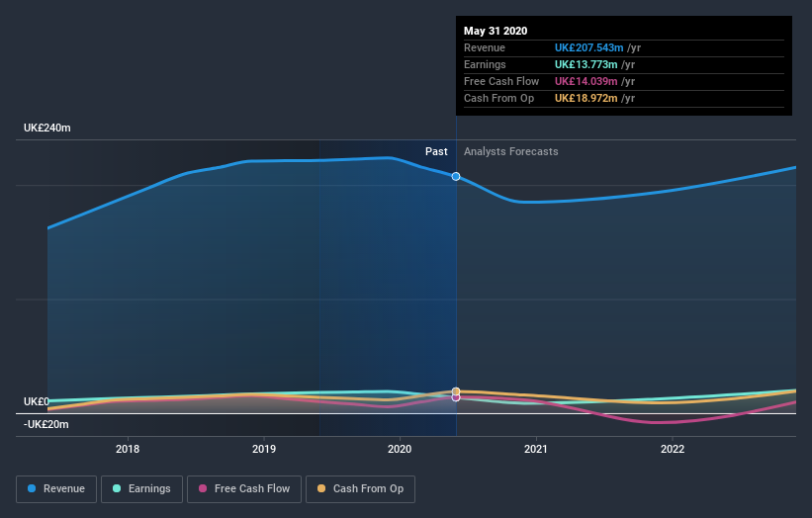The height and width of the screenshot is (518, 812).
Task: Click the -UK£20m y-axis label
Action: tap(46, 424)
